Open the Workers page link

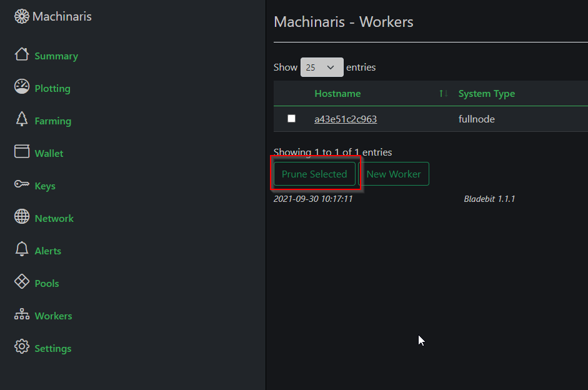pos(53,316)
